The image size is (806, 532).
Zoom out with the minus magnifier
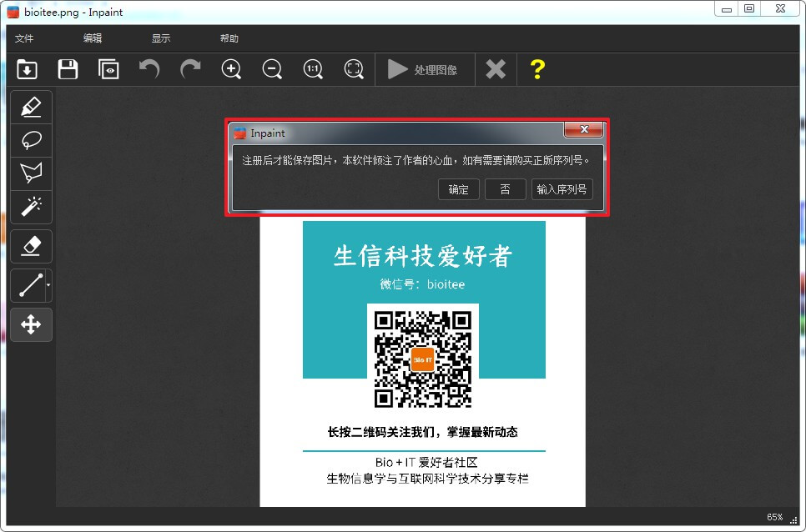pyautogui.click(x=272, y=69)
